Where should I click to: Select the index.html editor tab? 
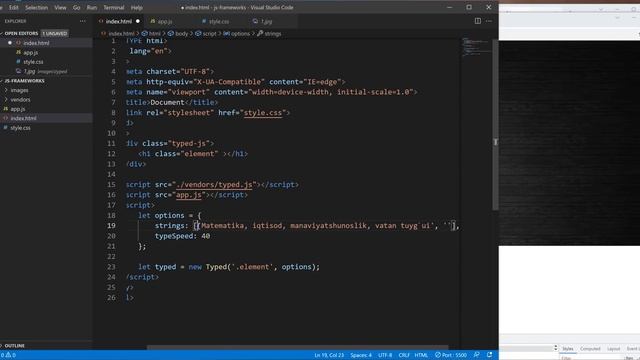119,21
